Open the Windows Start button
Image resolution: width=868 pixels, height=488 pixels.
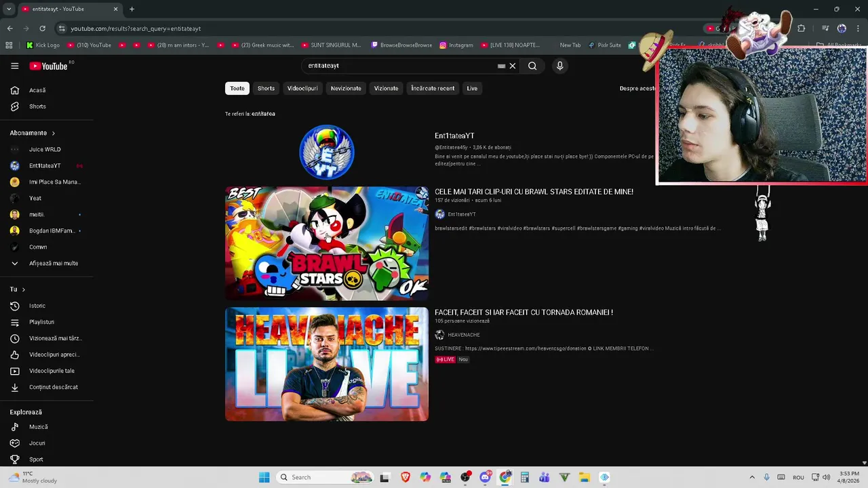point(264,477)
